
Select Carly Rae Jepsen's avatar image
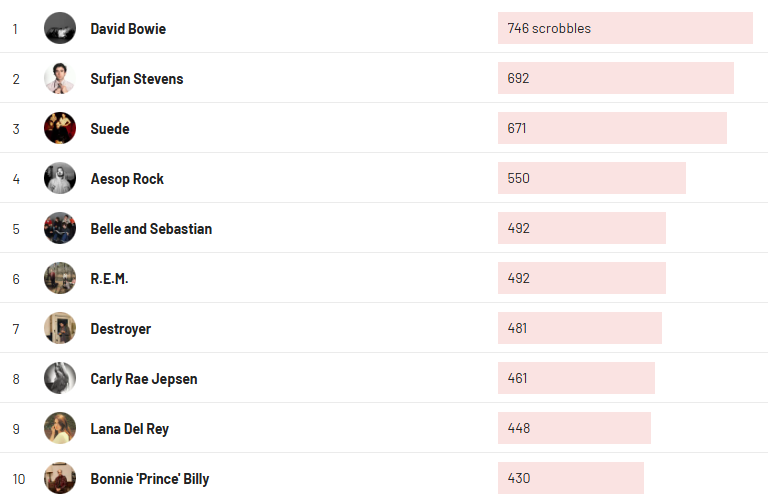pyautogui.click(x=60, y=378)
